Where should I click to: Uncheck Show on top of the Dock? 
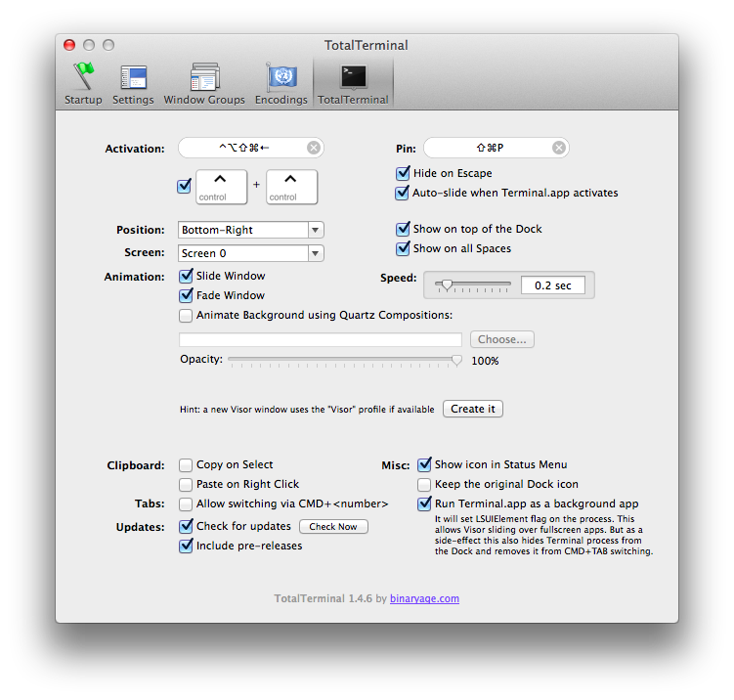click(x=403, y=229)
